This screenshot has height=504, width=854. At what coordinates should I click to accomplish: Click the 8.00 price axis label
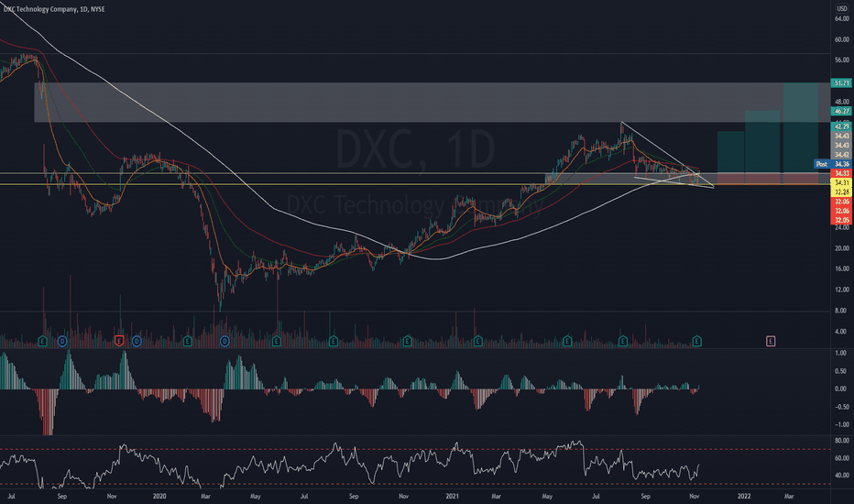[x=841, y=311]
